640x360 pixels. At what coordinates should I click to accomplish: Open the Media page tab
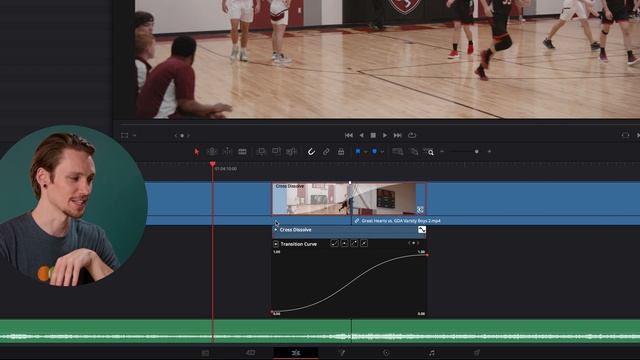click(205, 353)
